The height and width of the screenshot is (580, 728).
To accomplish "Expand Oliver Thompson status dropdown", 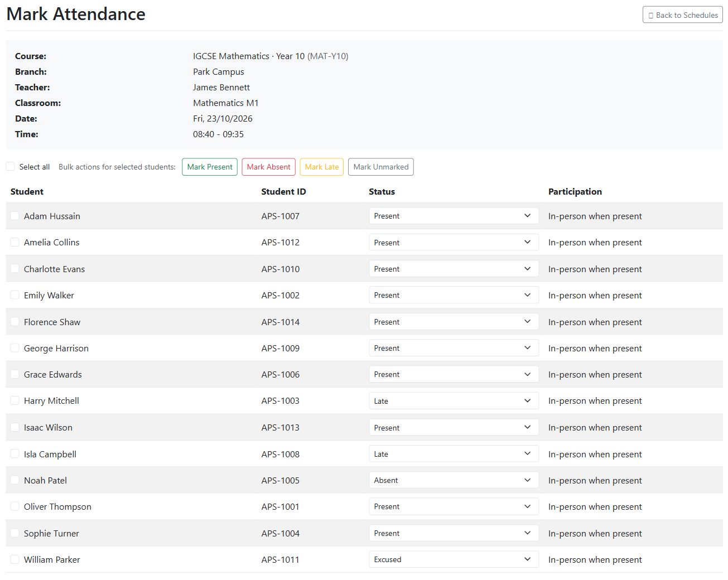I will (x=454, y=506).
